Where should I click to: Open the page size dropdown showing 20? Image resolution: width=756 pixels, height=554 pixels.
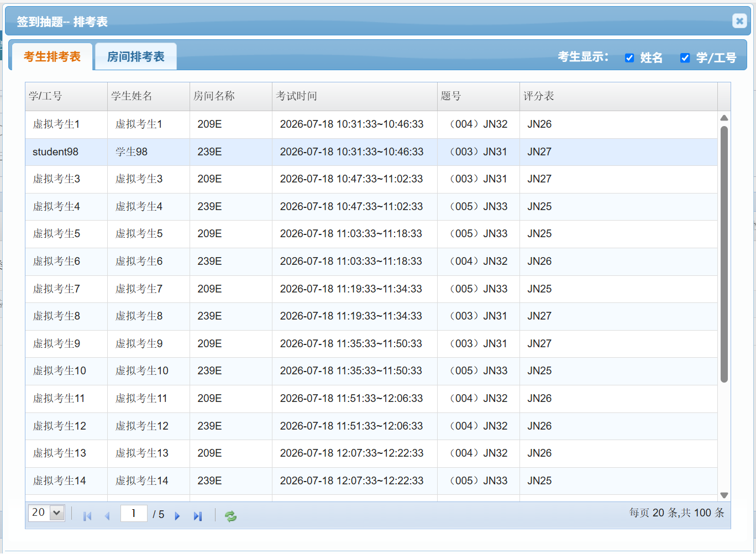coord(46,513)
